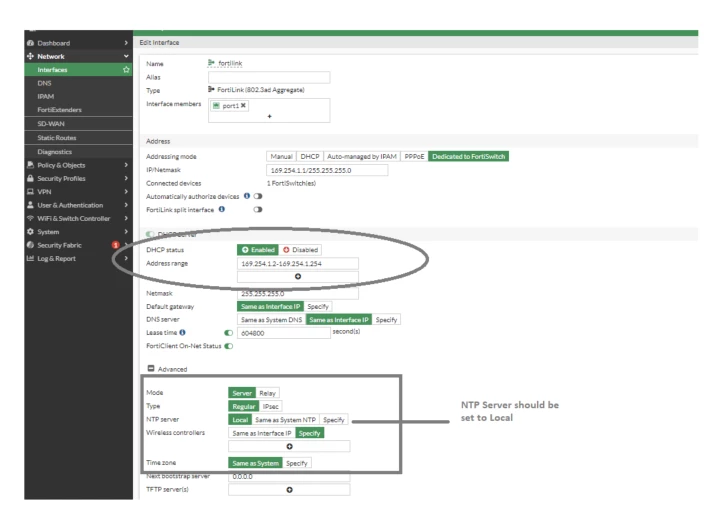Toggle the Lease time switch

pyautogui.click(x=229, y=333)
